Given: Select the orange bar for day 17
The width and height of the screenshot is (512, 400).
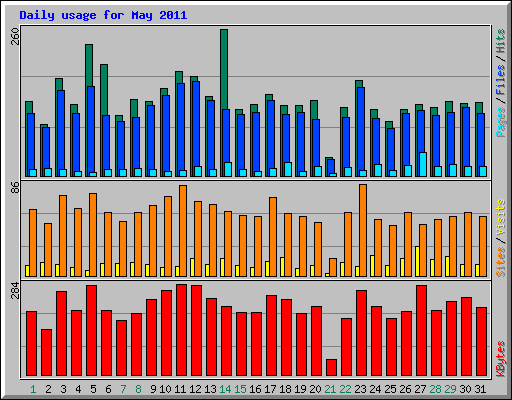Looking at the screenshot, I should pyautogui.click(x=273, y=237).
